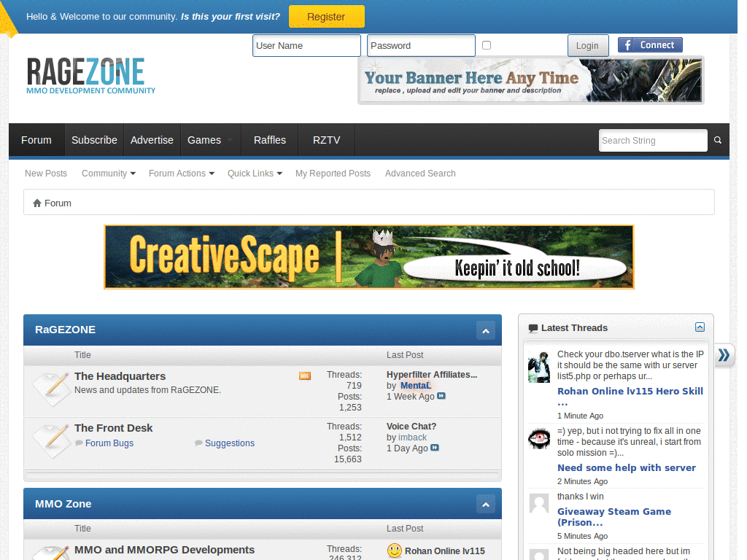Click the smiley icon next to Rohan Online lv115
The height and width of the screenshot is (560, 747).
click(x=395, y=551)
